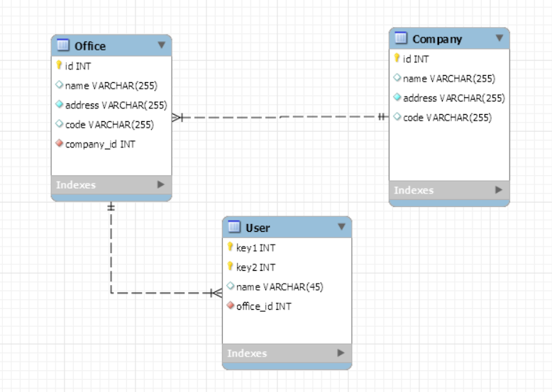Collapse the Office table columns with header arrow
Viewport: 552px width, 392px height.
click(x=161, y=45)
